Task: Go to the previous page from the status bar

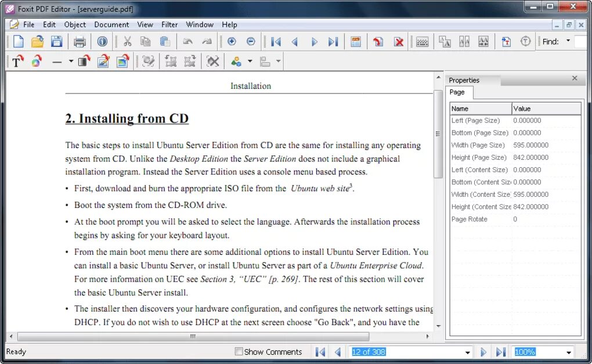Action: pyautogui.click(x=338, y=352)
